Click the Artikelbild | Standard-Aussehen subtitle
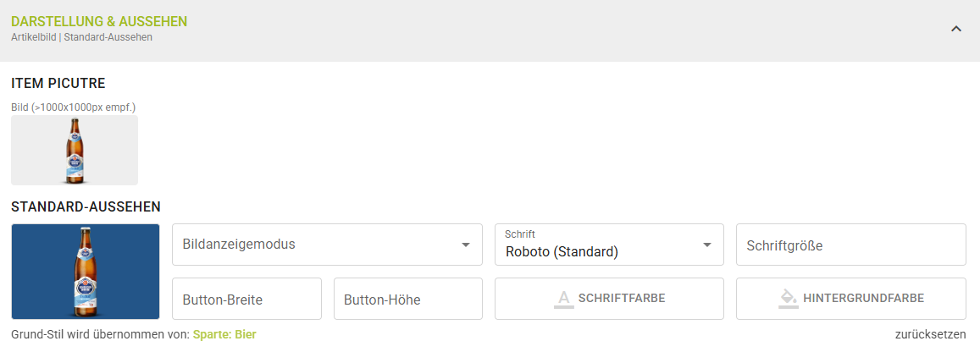The height and width of the screenshot is (352, 980). pyautogui.click(x=81, y=37)
